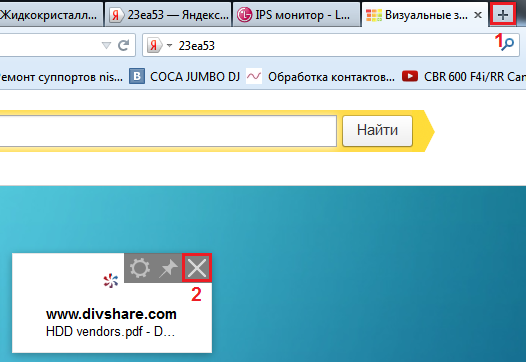Click the YouTube icon of CBR 600 bookmark
This screenshot has width=526, height=362.
410,76
